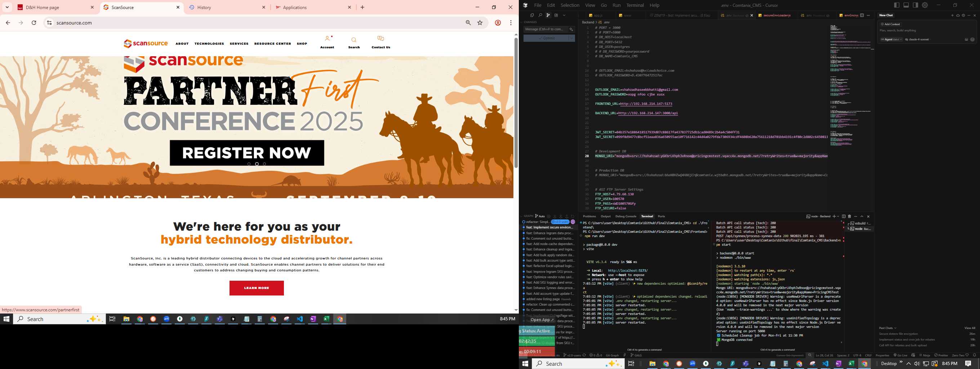Click the red LEARN MORE button
This screenshot has height=369, width=980.
[257, 288]
